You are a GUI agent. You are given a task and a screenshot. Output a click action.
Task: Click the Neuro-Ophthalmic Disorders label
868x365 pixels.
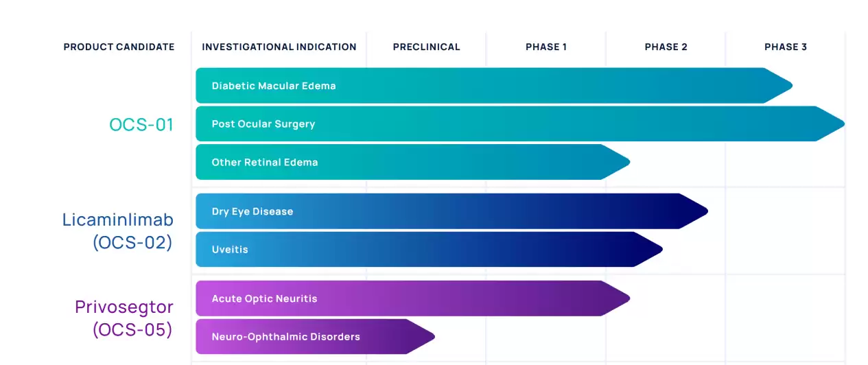285,337
